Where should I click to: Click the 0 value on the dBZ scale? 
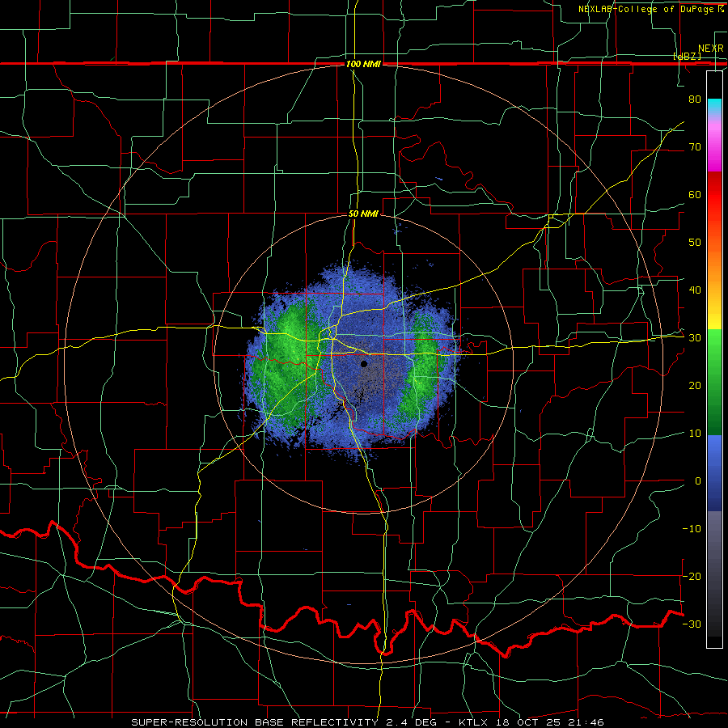click(x=698, y=481)
